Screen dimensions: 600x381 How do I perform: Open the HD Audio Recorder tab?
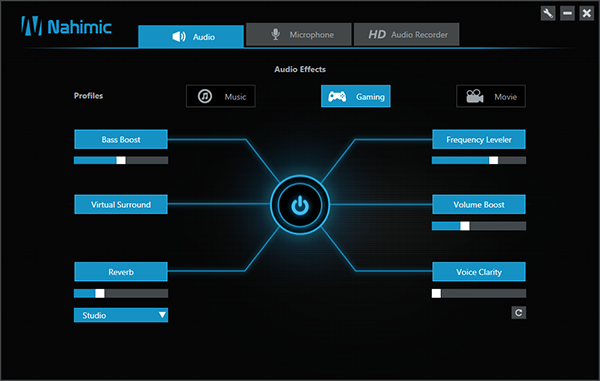tap(406, 34)
